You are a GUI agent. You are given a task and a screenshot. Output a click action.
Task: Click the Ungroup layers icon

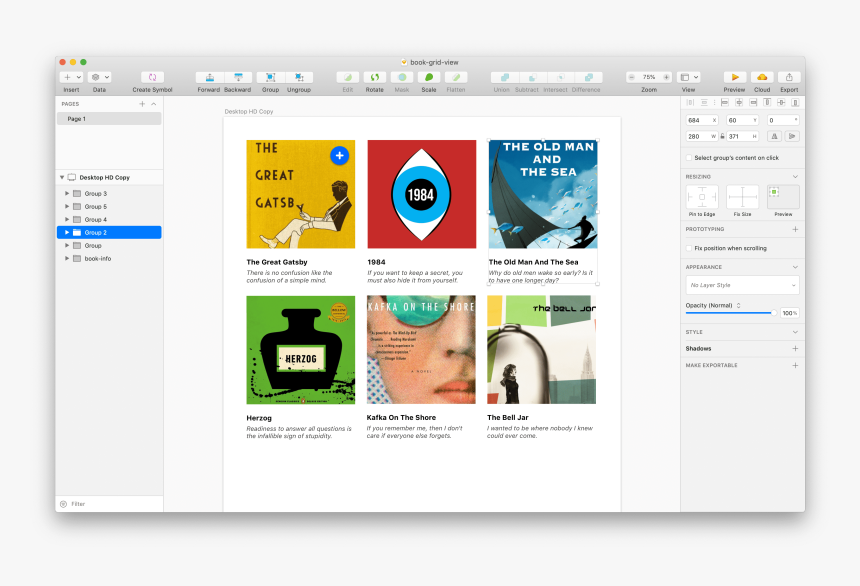tap(299, 77)
